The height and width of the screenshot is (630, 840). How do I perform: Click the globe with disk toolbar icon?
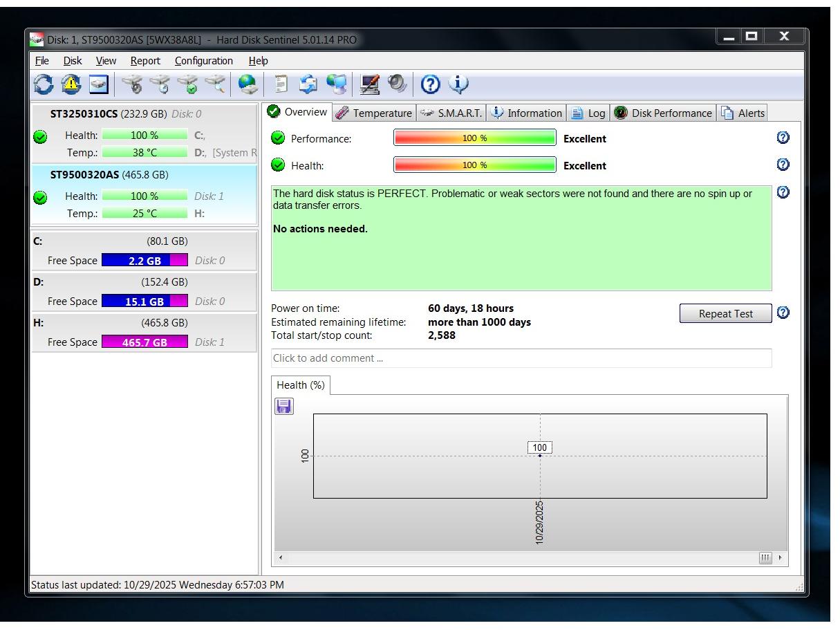click(248, 84)
